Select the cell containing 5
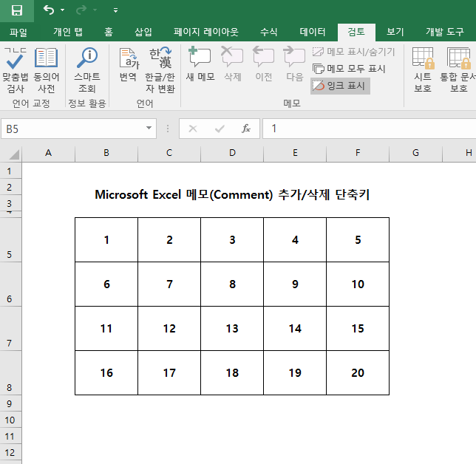 point(358,239)
